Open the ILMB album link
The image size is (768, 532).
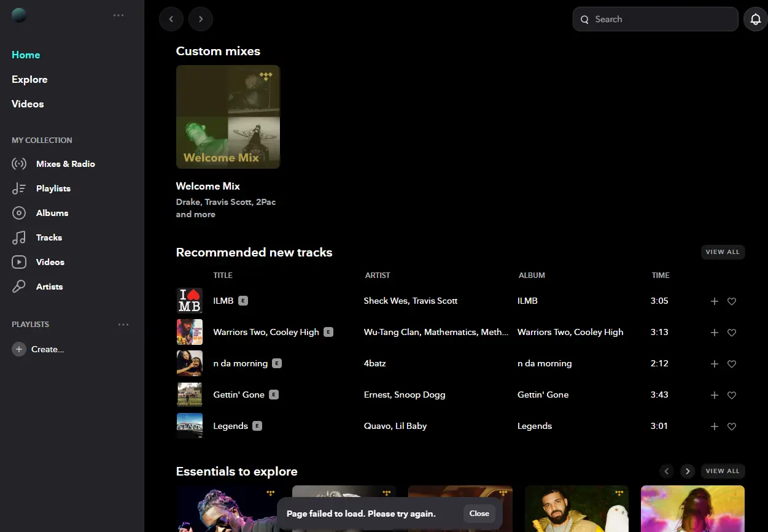click(527, 301)
